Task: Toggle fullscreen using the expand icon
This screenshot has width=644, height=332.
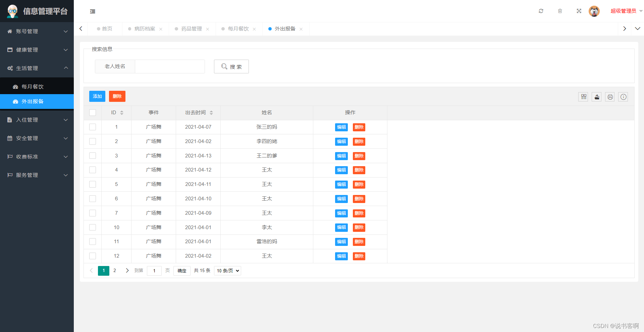Action: [579, 11]
